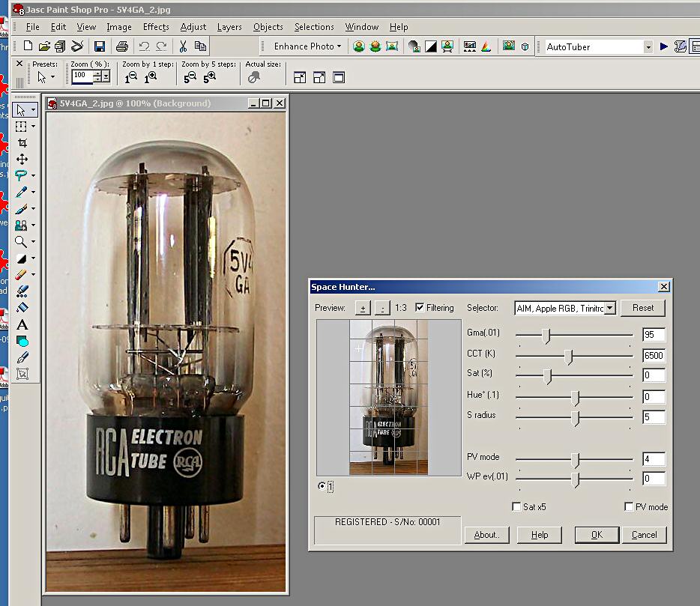Click the Open file folder icon
The image size is (700, 606).
tap(44, 46)
